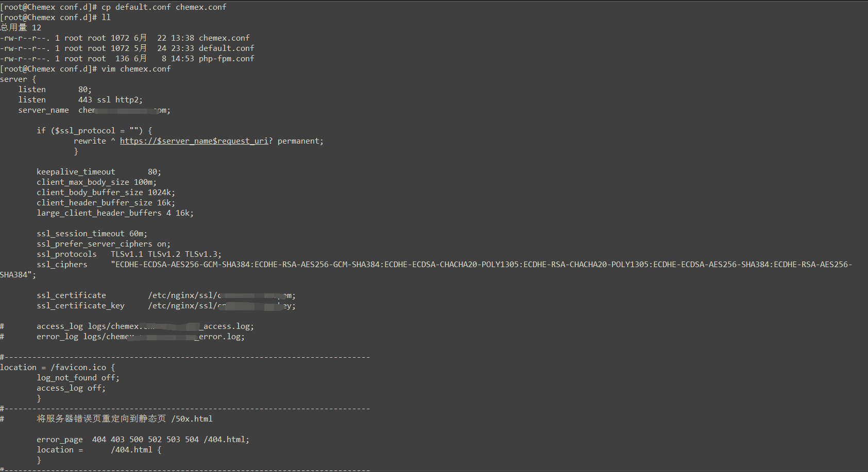Click the commented access_log line
868x472 pixels.
pyautogui.click(x=127, y=326)
